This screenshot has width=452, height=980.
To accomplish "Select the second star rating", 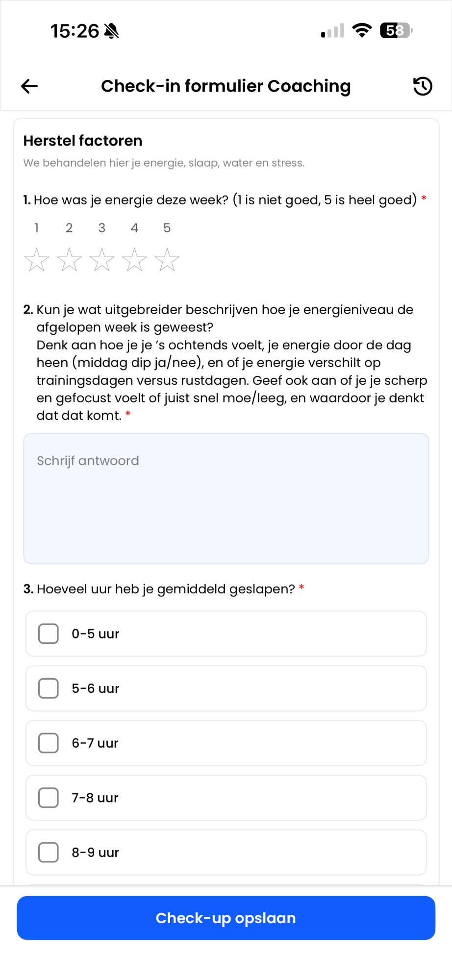I will [x=69, y=259].
